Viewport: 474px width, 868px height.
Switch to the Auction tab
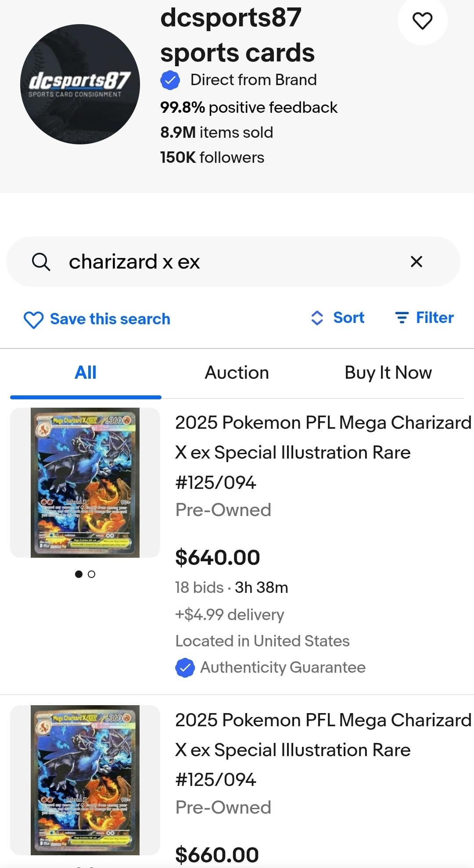(237, 373)
